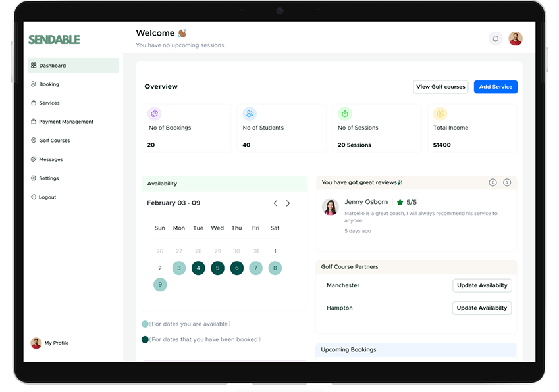Open Payment Management in sidebar
This screenshot has width=559, height=392.
coord(66,122)
